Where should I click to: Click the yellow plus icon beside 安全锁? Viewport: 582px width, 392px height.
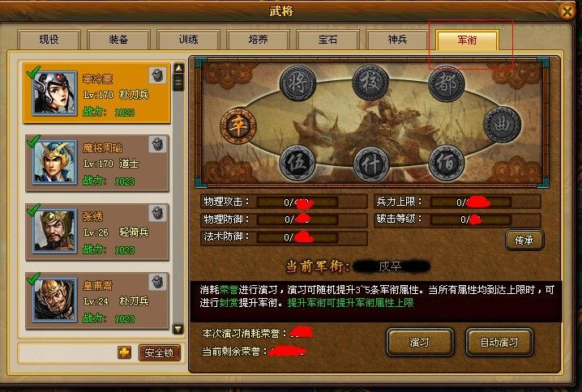124,352
